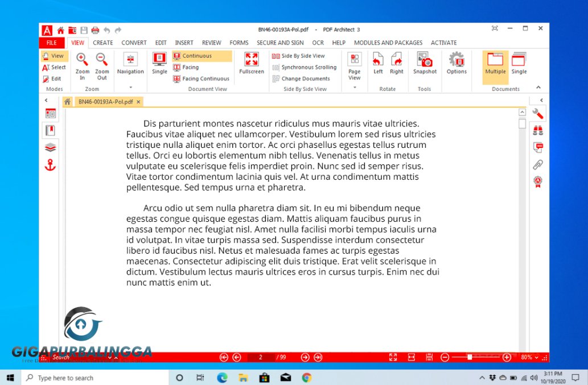Switch to Fullscreen view
The image size is (588, 385).
click(251, 64)
